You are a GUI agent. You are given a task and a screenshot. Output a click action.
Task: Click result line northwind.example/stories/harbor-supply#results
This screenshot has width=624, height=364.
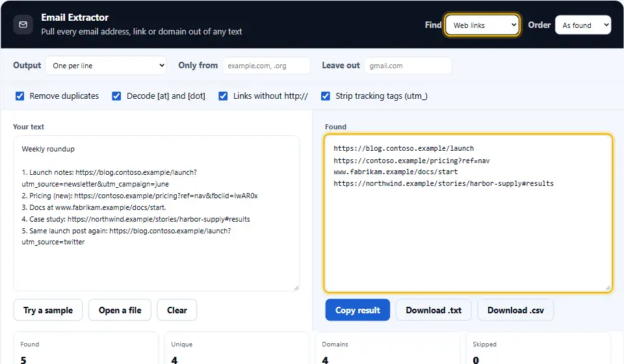[443, 183]
